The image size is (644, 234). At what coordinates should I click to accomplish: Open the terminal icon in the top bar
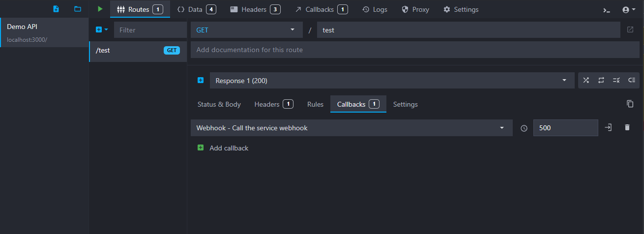607,10
